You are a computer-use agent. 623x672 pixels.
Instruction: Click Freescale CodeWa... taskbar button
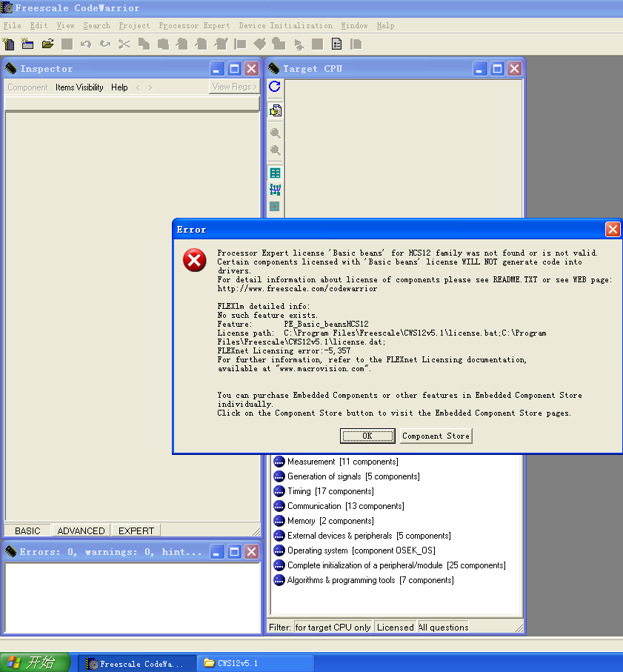136,663
